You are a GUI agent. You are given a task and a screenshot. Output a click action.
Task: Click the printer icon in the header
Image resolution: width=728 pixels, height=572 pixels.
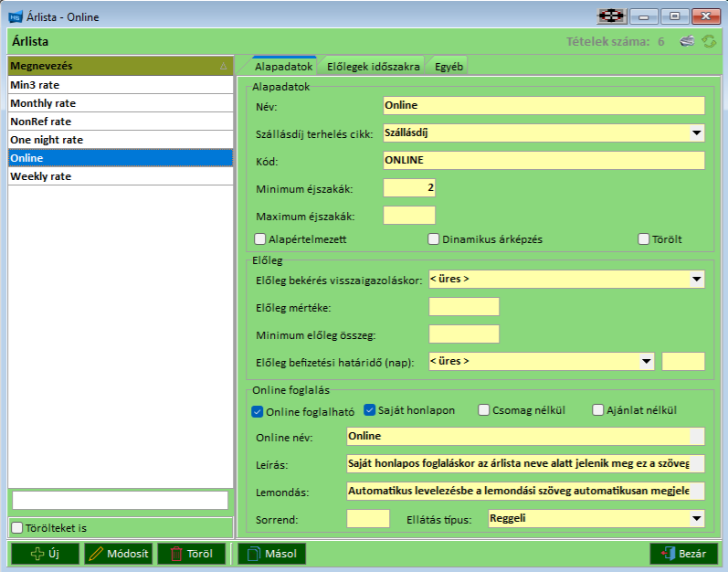tap(687, 41)
